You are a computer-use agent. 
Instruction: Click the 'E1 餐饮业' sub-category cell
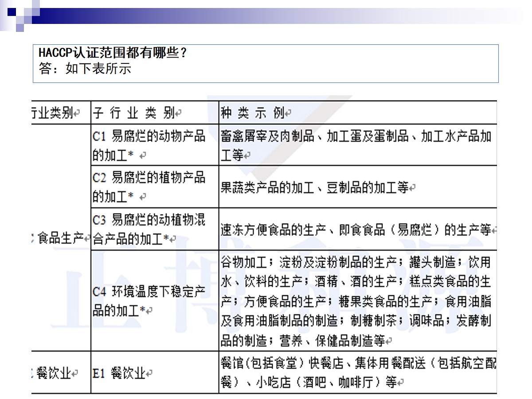click(122, 373)
